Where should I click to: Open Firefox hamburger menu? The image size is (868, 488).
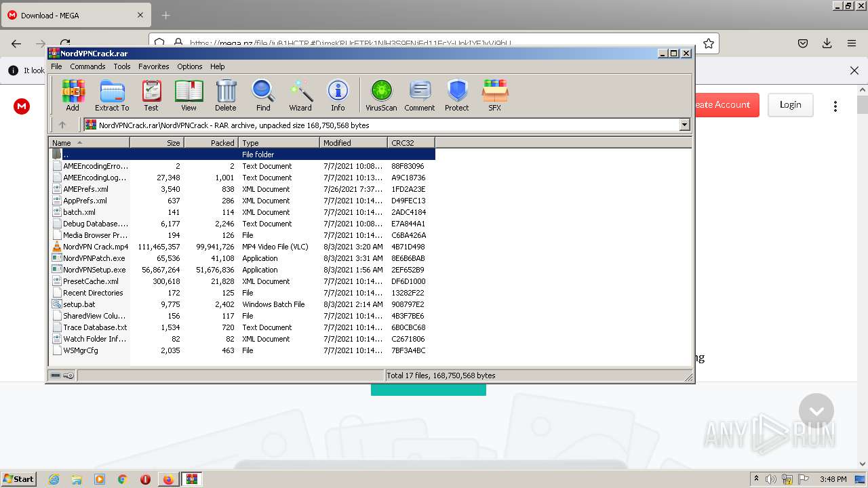(851, 43)
